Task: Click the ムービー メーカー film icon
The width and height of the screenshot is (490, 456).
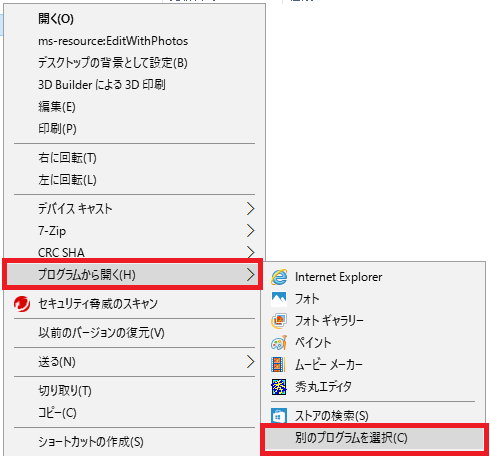Action: [278, 365]
